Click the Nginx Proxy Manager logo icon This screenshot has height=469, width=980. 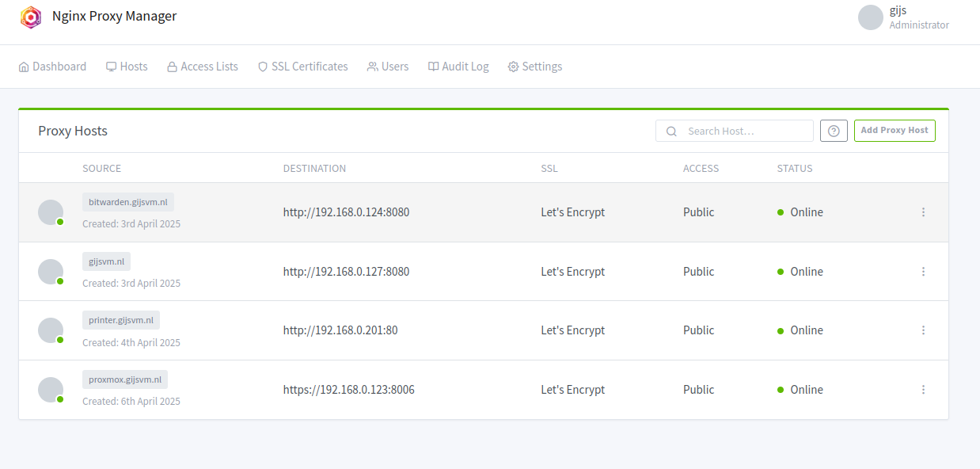(31, 17)
